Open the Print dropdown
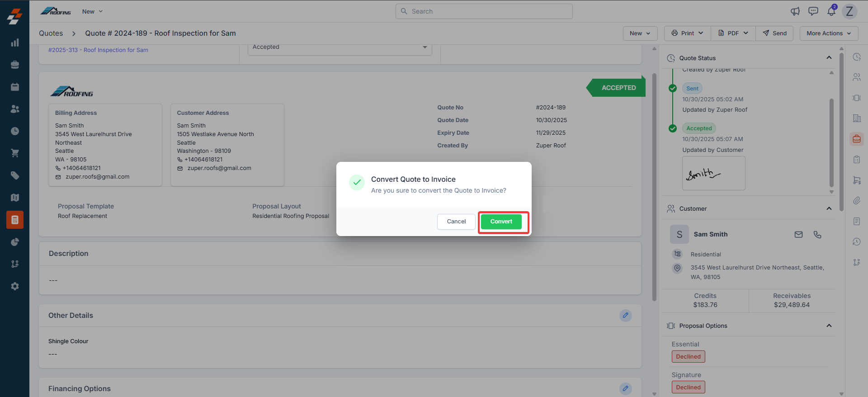Viewport: 868px width, 397px height. coord(687,33)
